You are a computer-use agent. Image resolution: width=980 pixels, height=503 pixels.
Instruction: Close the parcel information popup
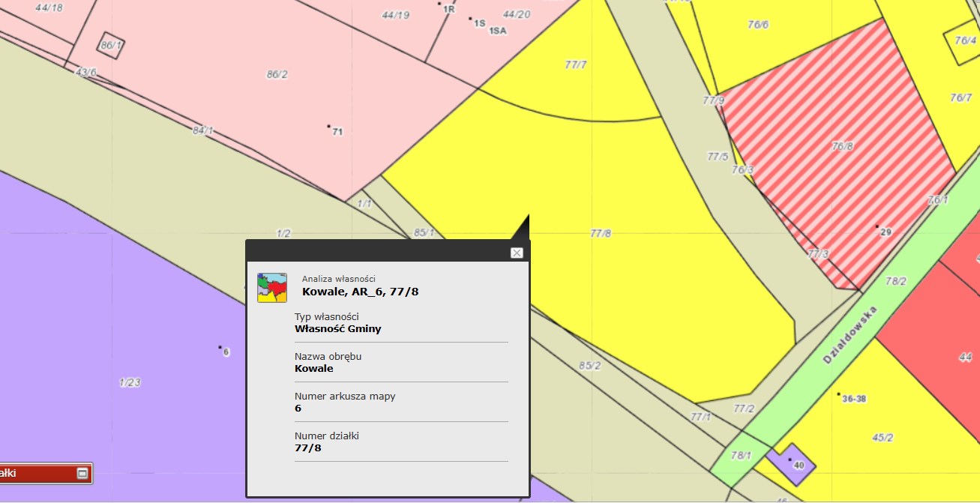coord(517,253)
